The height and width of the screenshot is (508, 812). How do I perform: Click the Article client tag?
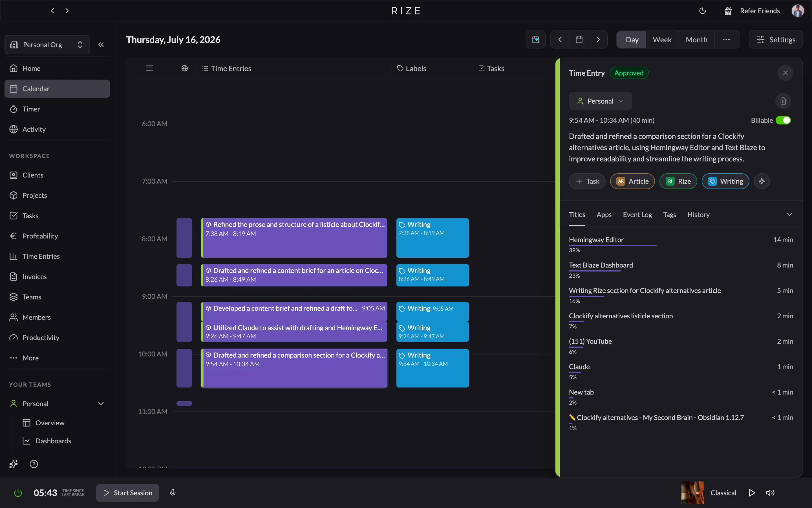(632, 181)
